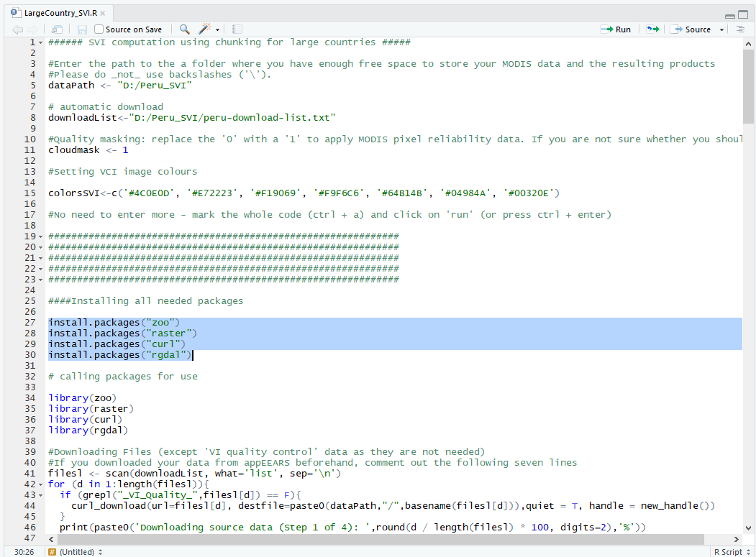756x557 pixels.
Task: Open the R Script file type dropdown
Action: [730, 552]
